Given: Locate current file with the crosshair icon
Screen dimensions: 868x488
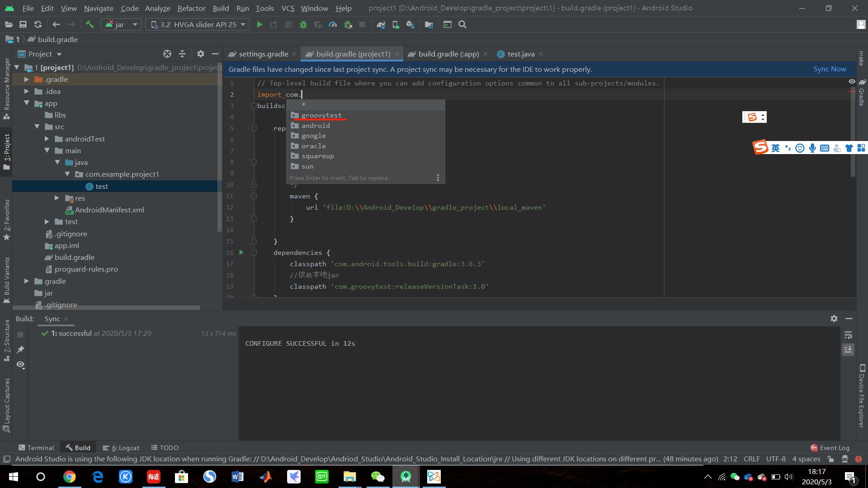Looking at the screenshot, I should [x=167, y=54].
